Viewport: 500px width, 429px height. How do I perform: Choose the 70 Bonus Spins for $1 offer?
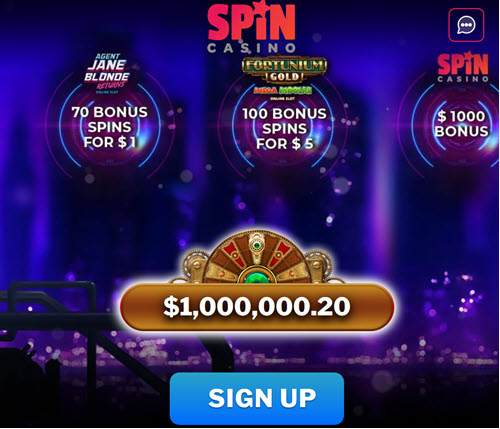click(110, 127)
